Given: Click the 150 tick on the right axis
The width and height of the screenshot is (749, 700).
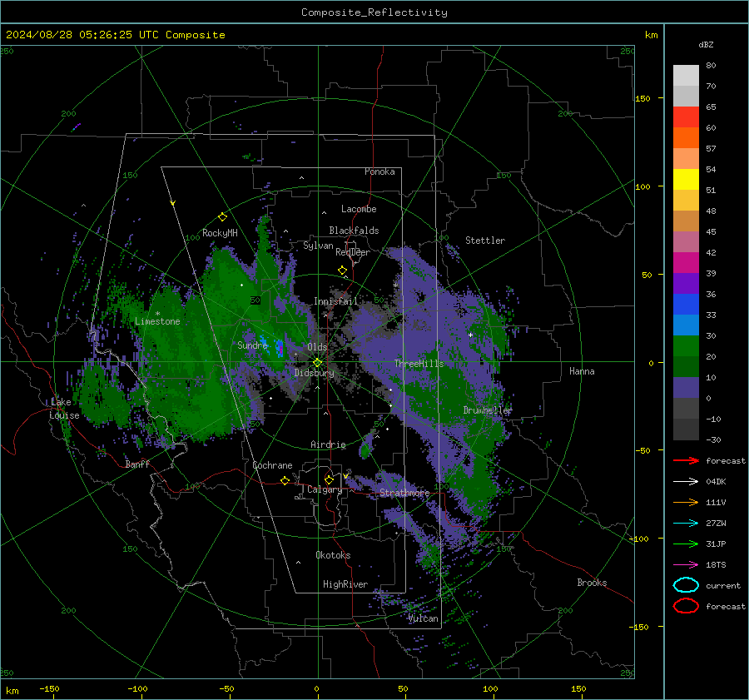Looking at the screenshot, I should point(643,98).
